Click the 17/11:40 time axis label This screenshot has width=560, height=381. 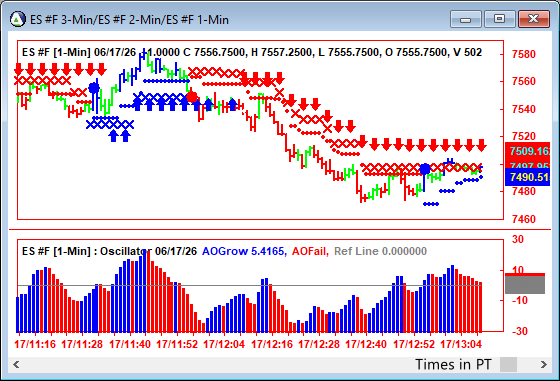click(130, 344)
